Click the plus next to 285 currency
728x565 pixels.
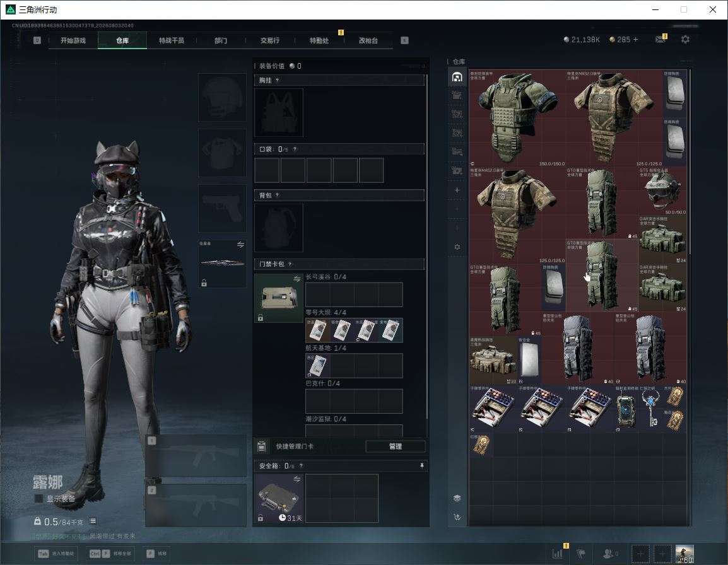coord(636,40)
